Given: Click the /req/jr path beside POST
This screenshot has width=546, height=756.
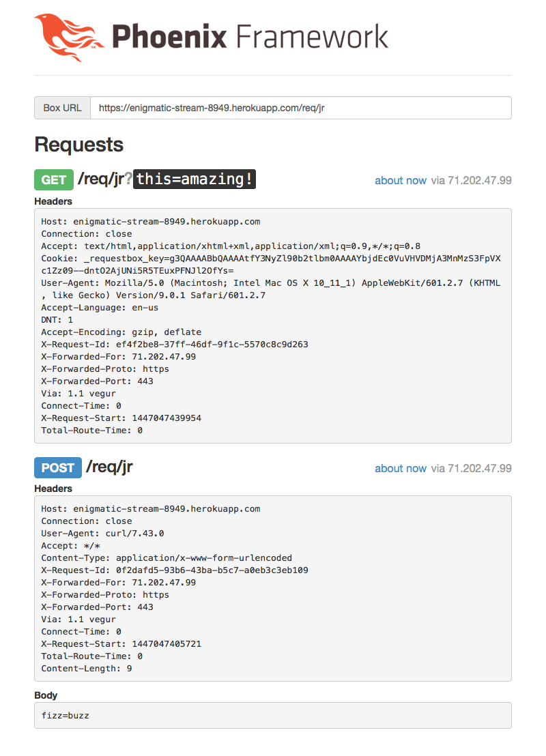Looking at the screenshot, I should (x=109, y=467).
